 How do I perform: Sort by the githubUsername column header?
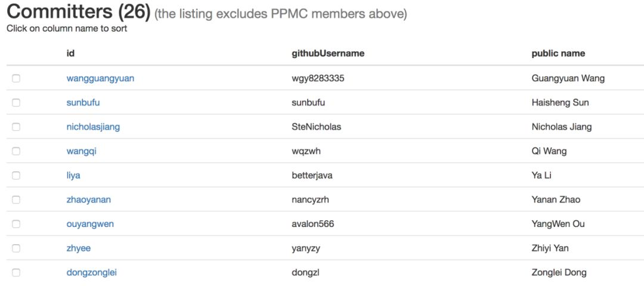coord(328,53)
